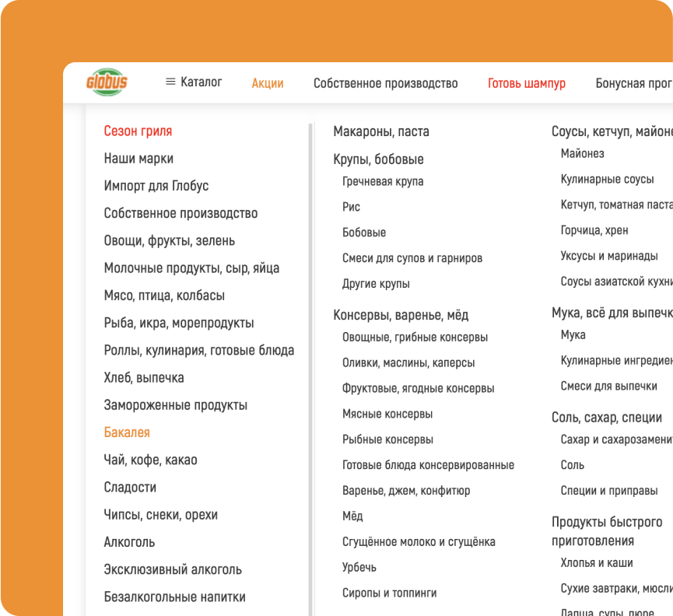Click the Globus logo
673x616 pixels.
tap(107, 82)
